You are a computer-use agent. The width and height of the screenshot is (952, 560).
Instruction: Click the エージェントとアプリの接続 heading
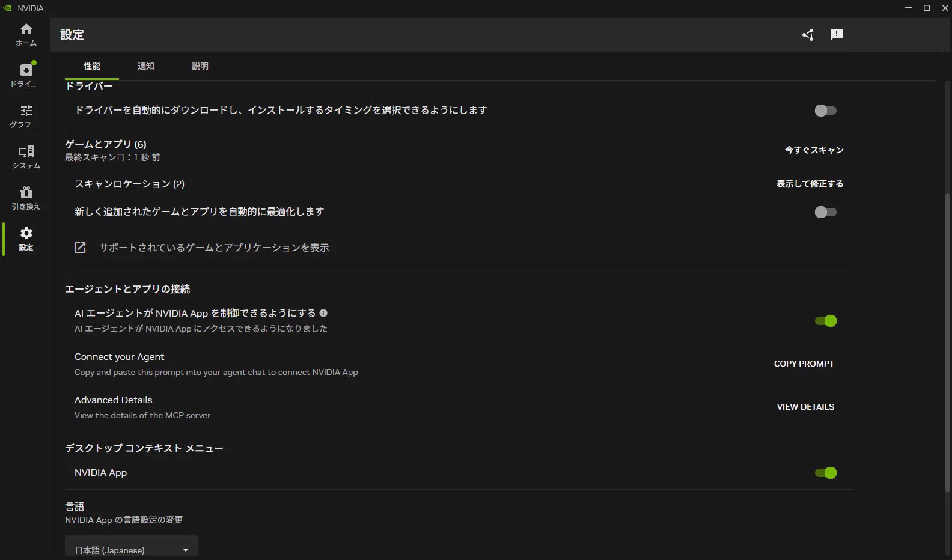click(x=127, y=289)
